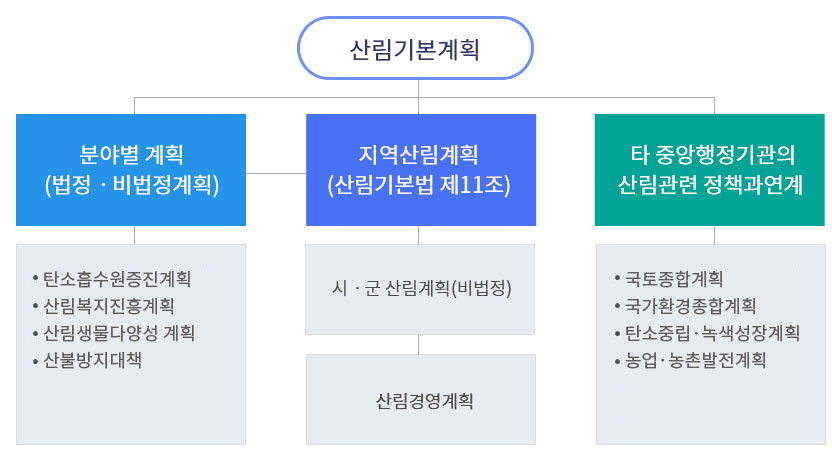Click the connector between 시·군 산림계획 and 산림경영계획
This screenshot has height=455, width=832.
click(419, 344)
